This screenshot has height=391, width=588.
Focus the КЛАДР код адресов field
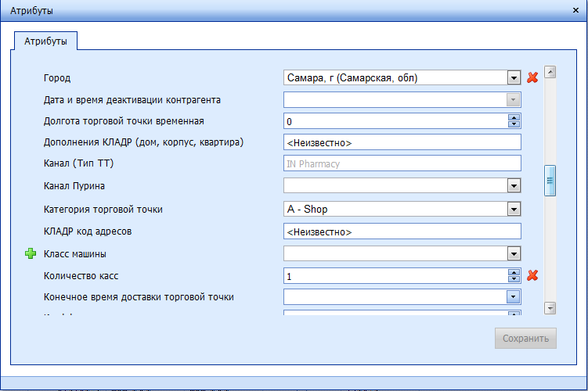(402, 232)
